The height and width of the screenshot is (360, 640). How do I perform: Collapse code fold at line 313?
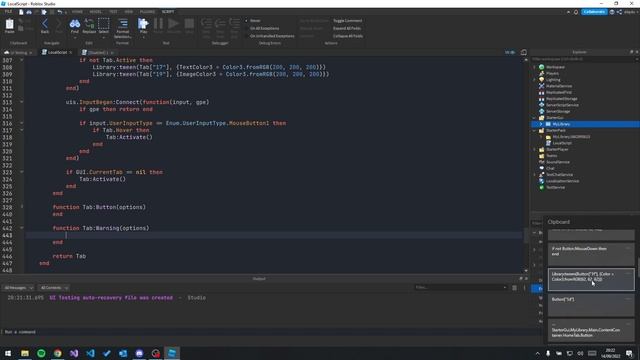22,102
